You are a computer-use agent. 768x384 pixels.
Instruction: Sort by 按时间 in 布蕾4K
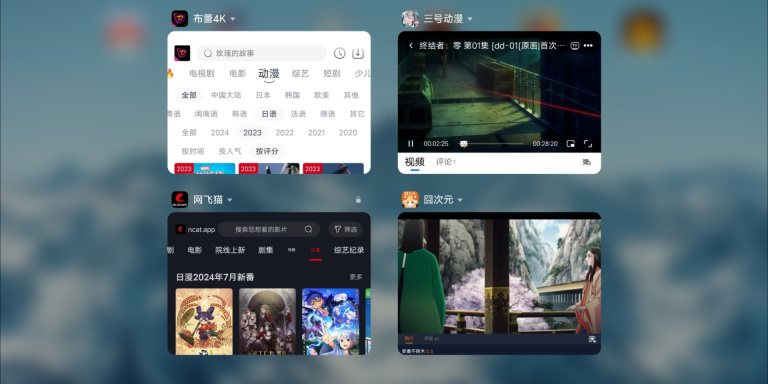(x=193, y=151)
